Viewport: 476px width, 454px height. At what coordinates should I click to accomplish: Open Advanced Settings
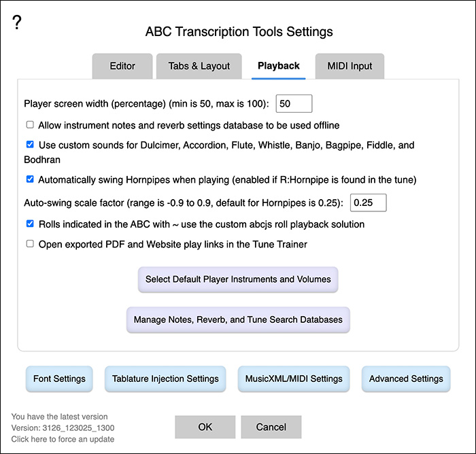(x=406, y=379)
